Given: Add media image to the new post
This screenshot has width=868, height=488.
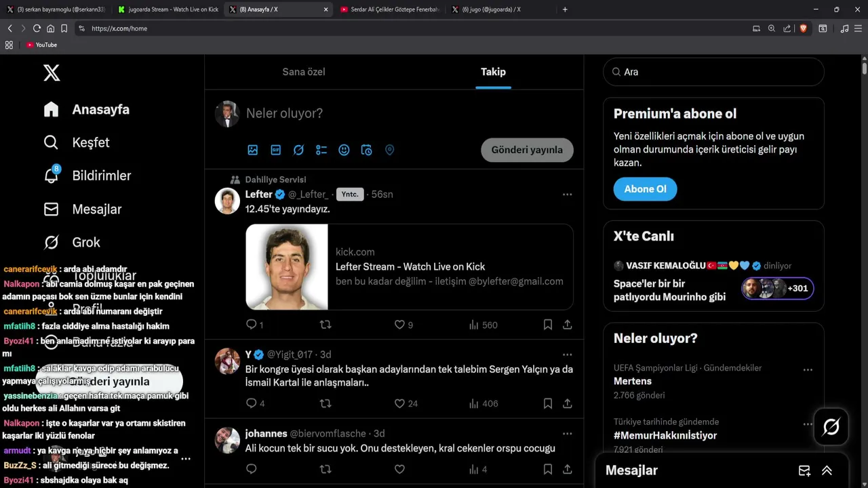Looking at the screenshot, I should [253, 150].
